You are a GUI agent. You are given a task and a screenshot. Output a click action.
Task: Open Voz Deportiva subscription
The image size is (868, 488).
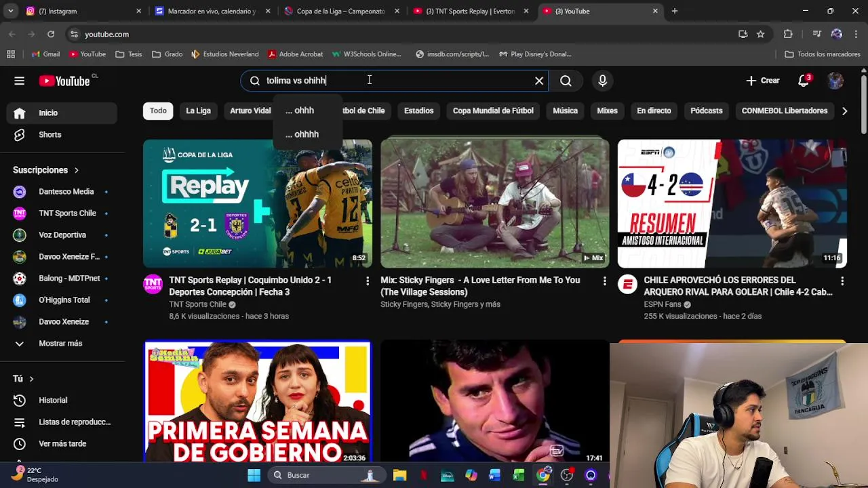[62, 235]
